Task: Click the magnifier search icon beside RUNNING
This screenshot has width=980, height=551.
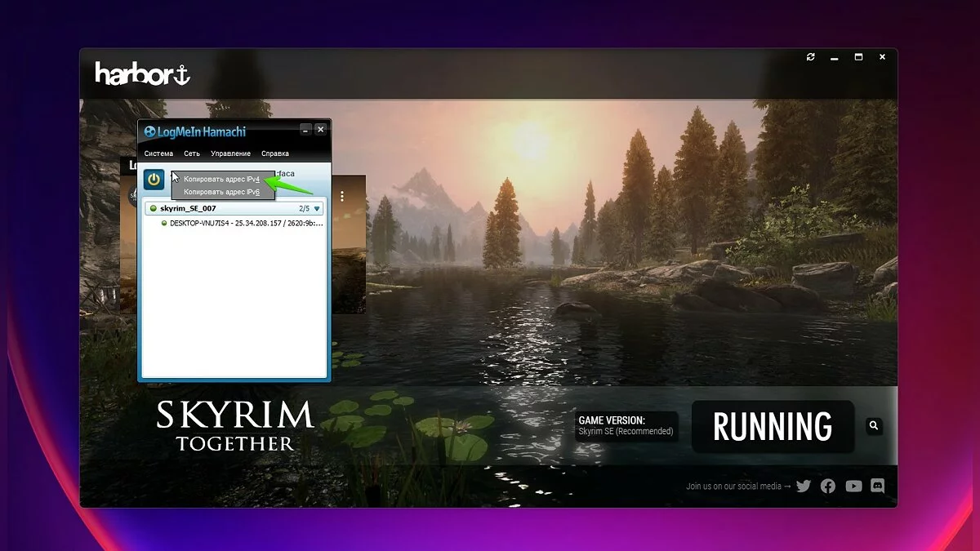Action: 874,426
